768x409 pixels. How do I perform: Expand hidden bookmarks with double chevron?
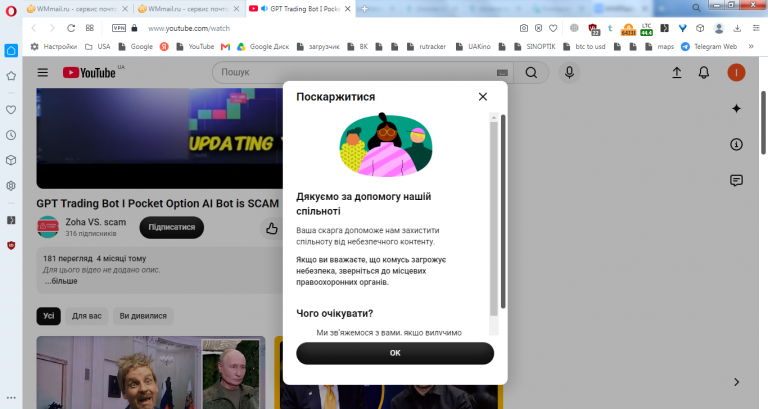[751, 47]
